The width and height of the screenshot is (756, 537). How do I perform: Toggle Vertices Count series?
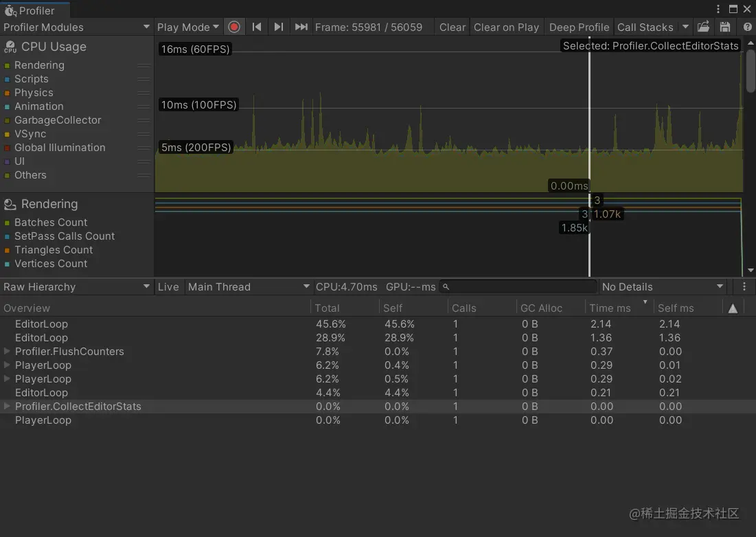(x=8, y=264)
